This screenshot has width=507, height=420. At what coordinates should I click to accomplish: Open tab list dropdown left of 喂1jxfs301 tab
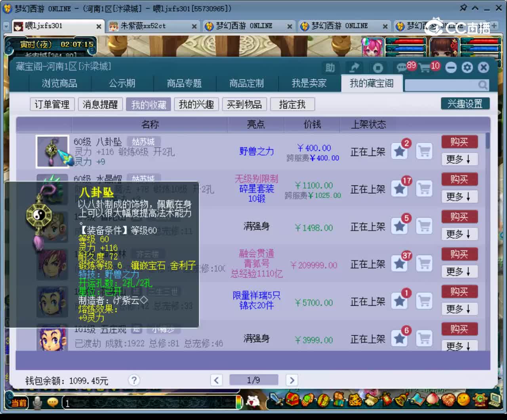(x=6, y=26)
